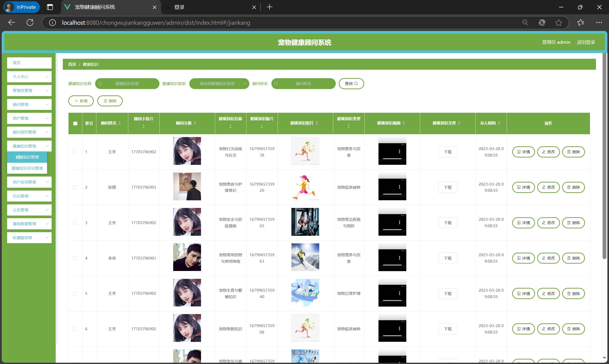This screenshot has width=609, height=364.
Task: Check the checkbox for row 2
Action: (75, 187)
